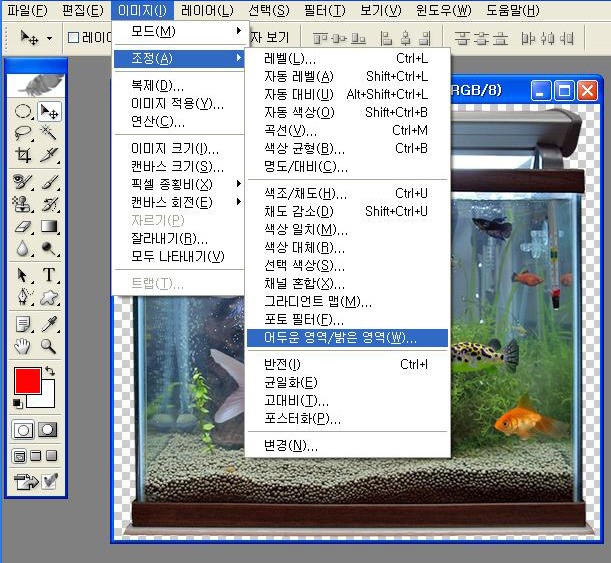Switch to Standard Screen mode
This screenshot has width=611, height=563.
point(19,456)
